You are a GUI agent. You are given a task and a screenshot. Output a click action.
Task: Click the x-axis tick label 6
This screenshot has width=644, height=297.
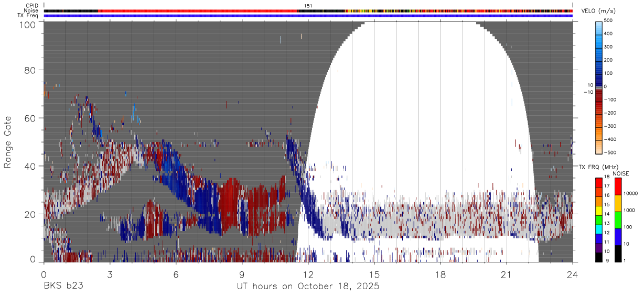pyautogui.click(x=176, y=274)
